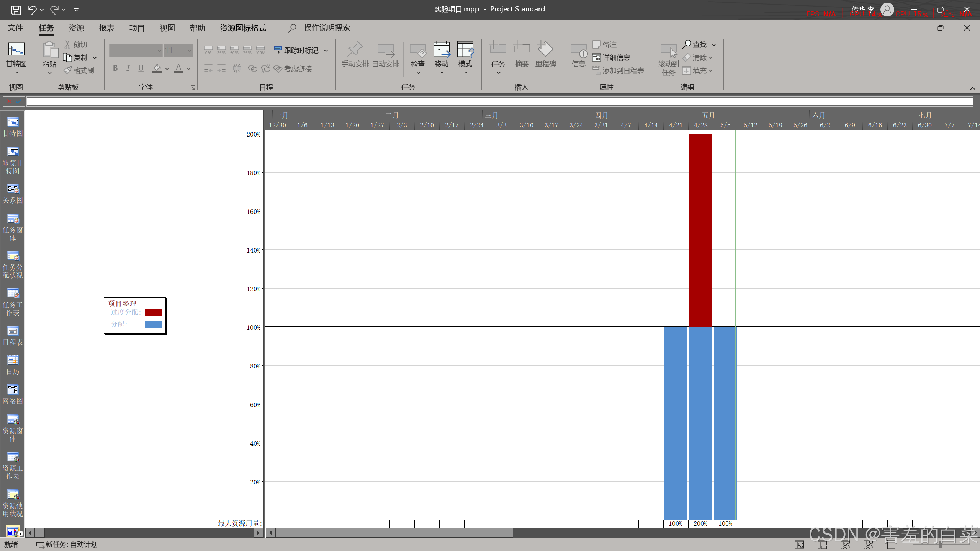Toggle 手动安排 scheduling mode

355,55
